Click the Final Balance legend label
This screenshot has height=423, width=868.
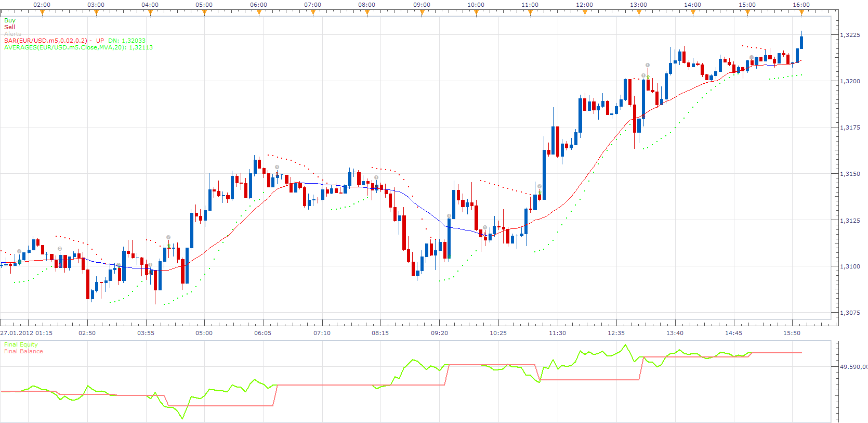(23, 351)
